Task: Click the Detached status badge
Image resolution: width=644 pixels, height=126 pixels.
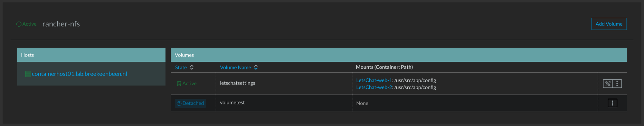Action: click(190, 103)
